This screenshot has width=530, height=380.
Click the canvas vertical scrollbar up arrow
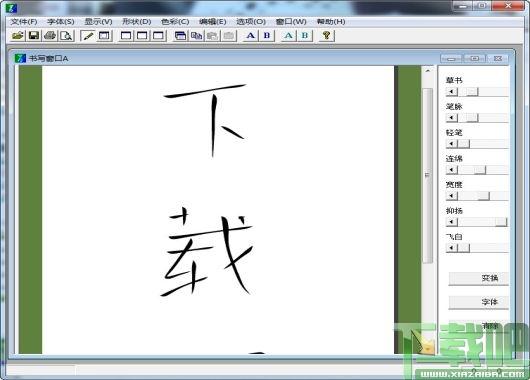click(428, 71)
